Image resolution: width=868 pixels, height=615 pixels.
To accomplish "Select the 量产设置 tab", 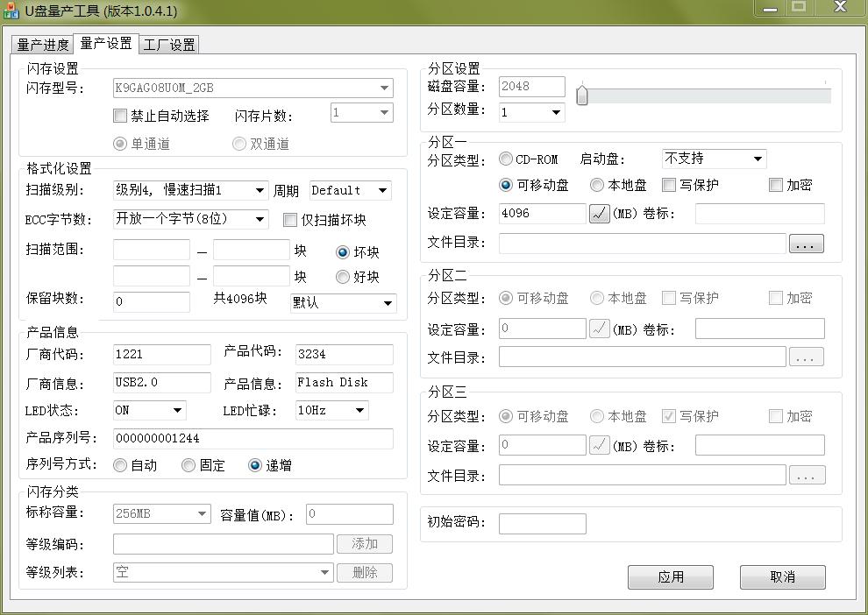I will [106, 43].
